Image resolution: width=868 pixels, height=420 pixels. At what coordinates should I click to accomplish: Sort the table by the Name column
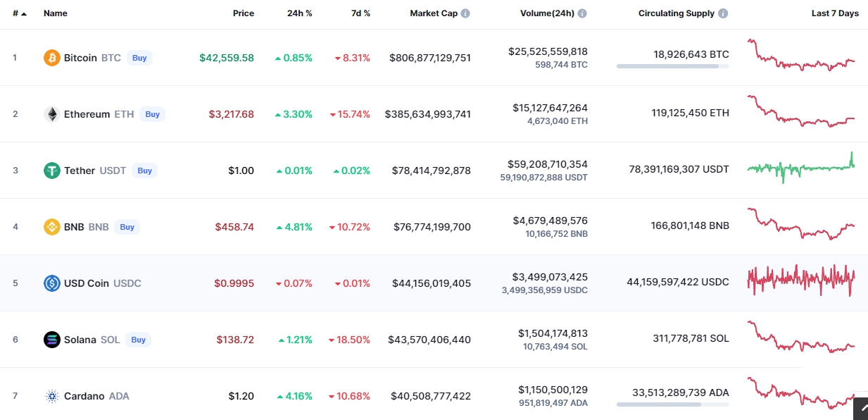[56, 13]
